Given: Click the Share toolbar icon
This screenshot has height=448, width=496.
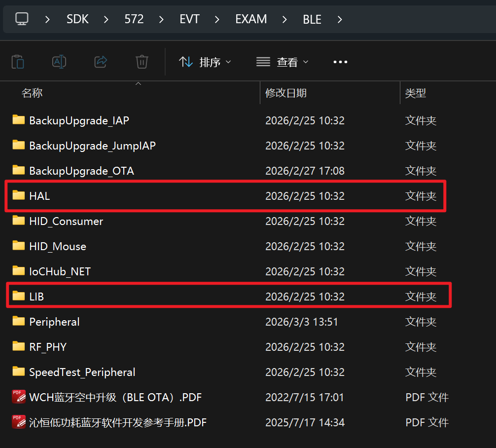Looking at the screenshot, I should pos(101,62).
